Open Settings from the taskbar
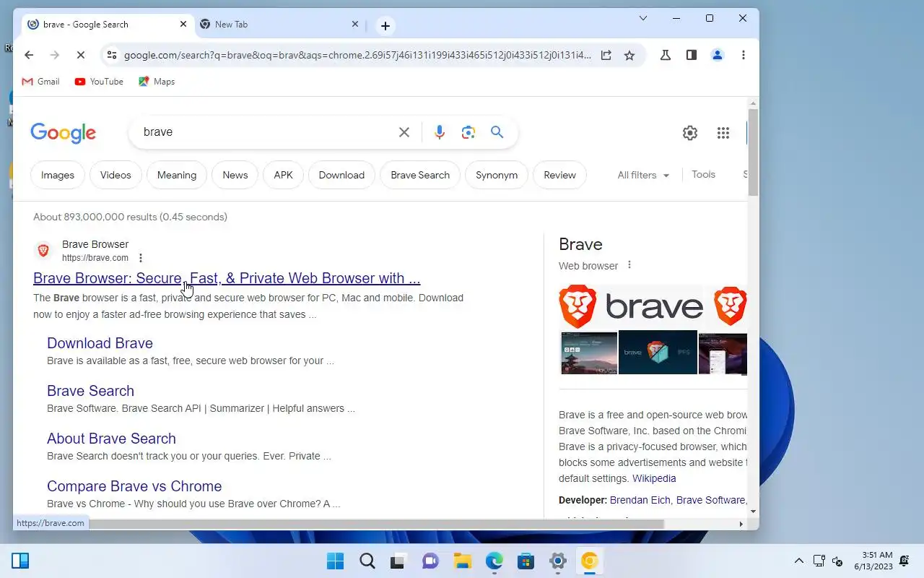This screenshot has height=578, width=924. (x=558, y=561)
